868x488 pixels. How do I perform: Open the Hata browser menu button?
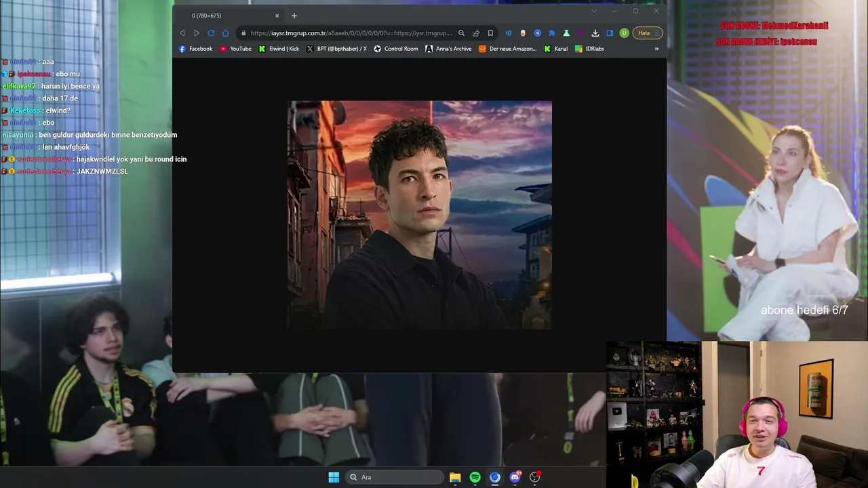coord(648,33)
